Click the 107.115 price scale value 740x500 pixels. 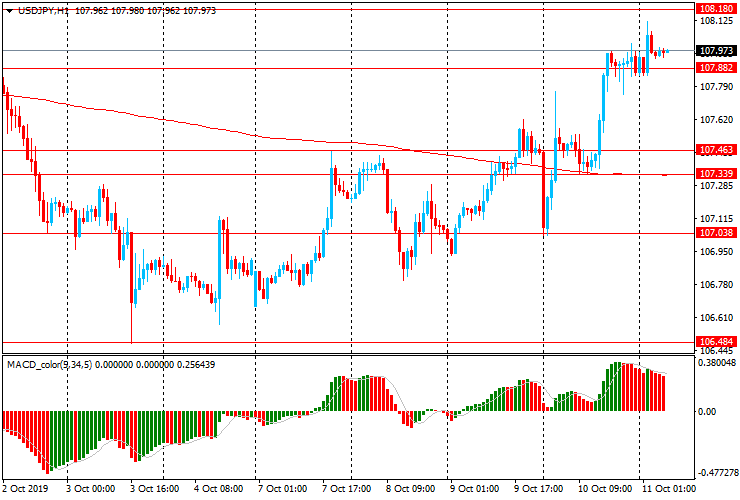716,219
